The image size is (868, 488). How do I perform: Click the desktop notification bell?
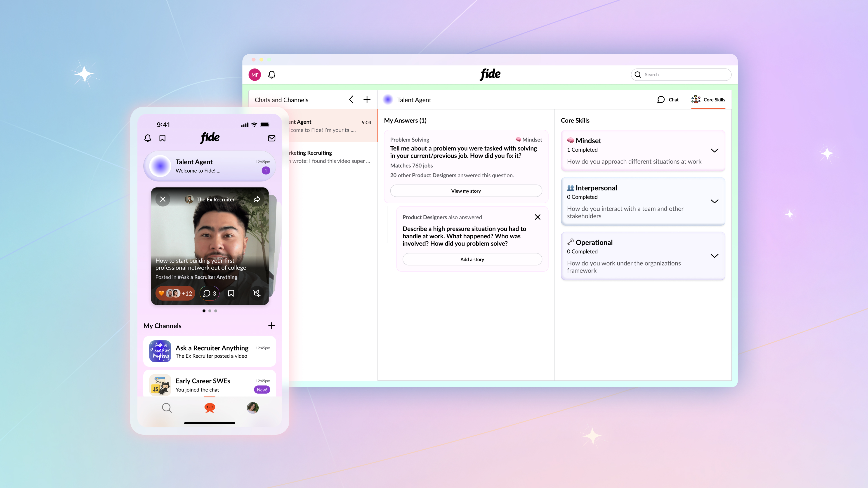271,74
